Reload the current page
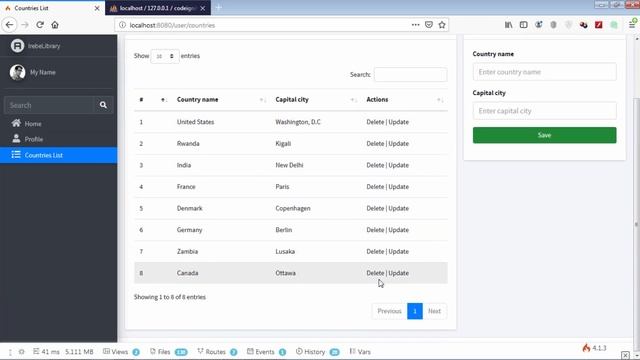Viewport: 640px width, 360px height. coord(40,25)
